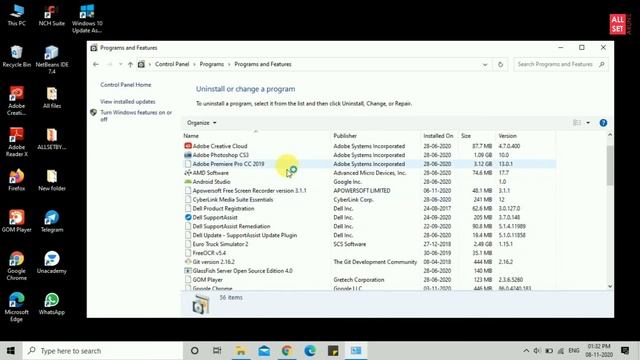The width and height of the screenshot is (640, 360).
Task: Select CyberLink Media Suite Essentials entry
Action: [x=369, y=200]
